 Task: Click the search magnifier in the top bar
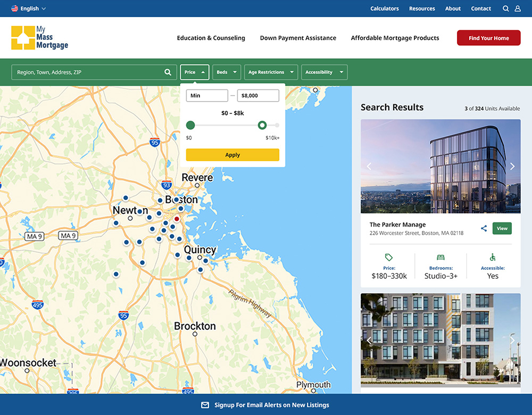tap(506, 9)
